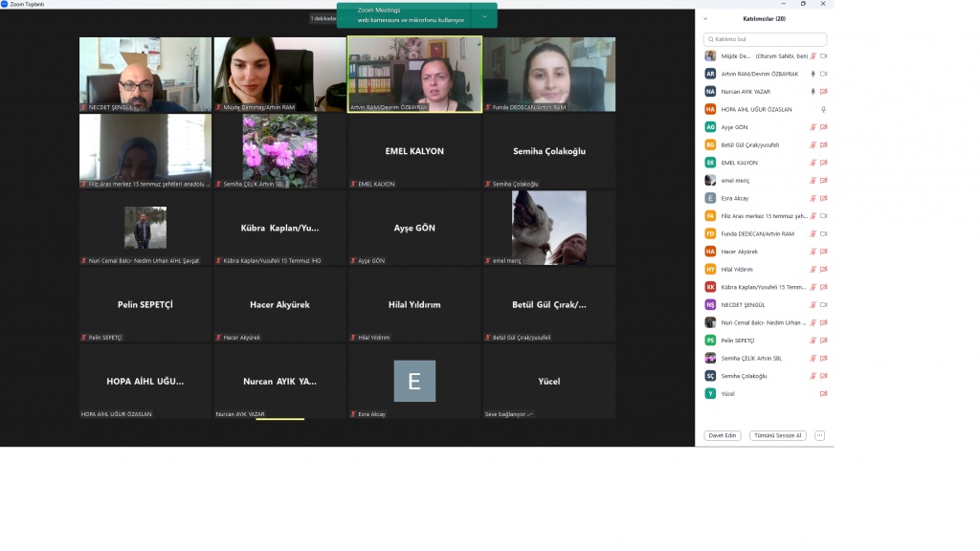Click the Katılımcı bul search field
Viewport: 980px width, 551px height.
[765, 39]
